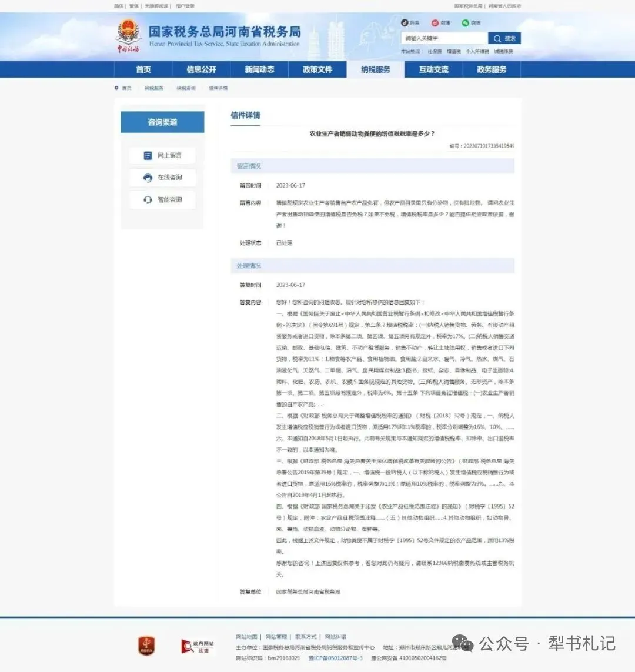Screen dimensions: 635x672
Task: Open the 网上留言 sidebar button
Action: (162, 155)
